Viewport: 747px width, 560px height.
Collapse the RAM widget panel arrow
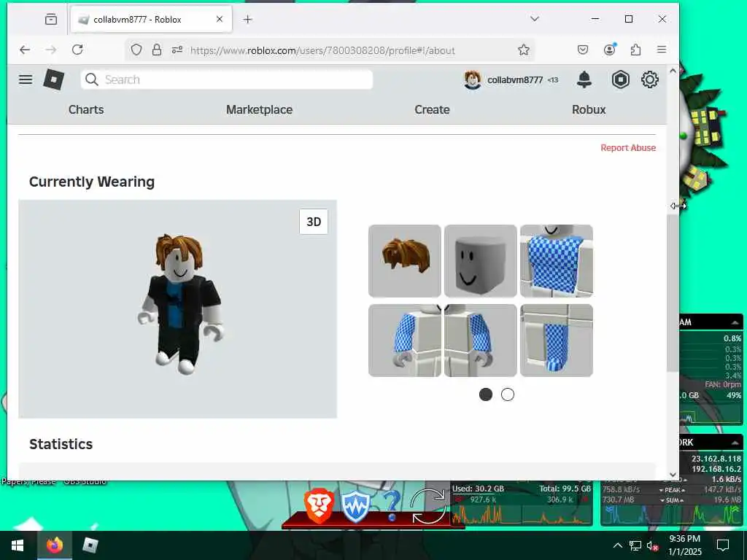(x=735, y=322)
